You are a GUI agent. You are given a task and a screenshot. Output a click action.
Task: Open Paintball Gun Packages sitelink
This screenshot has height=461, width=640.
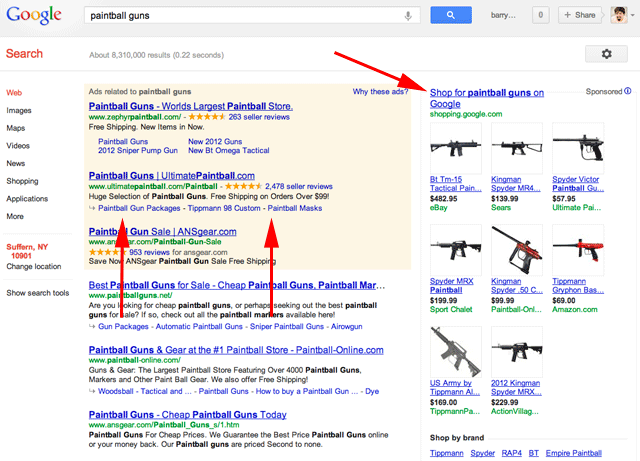[139, 208]
